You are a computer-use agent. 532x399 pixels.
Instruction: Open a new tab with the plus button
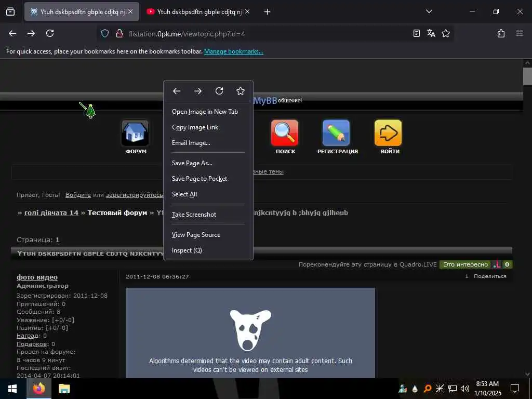268,12
